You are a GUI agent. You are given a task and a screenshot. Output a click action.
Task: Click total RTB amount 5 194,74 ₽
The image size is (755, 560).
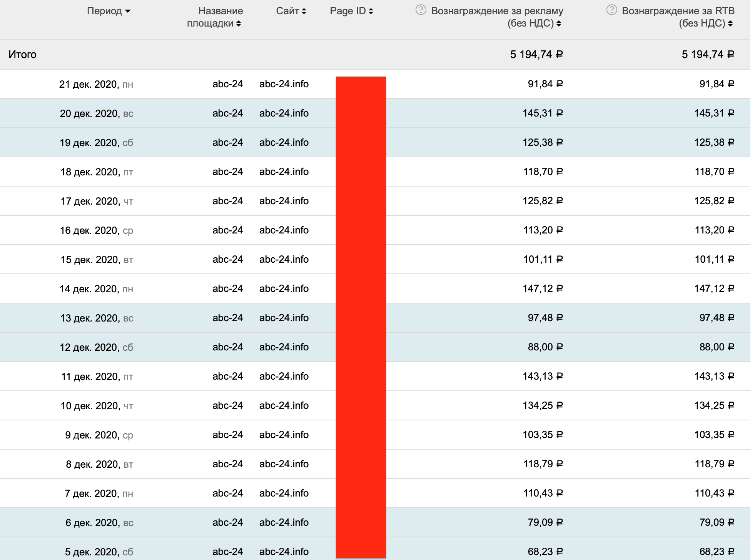(708, 55)
